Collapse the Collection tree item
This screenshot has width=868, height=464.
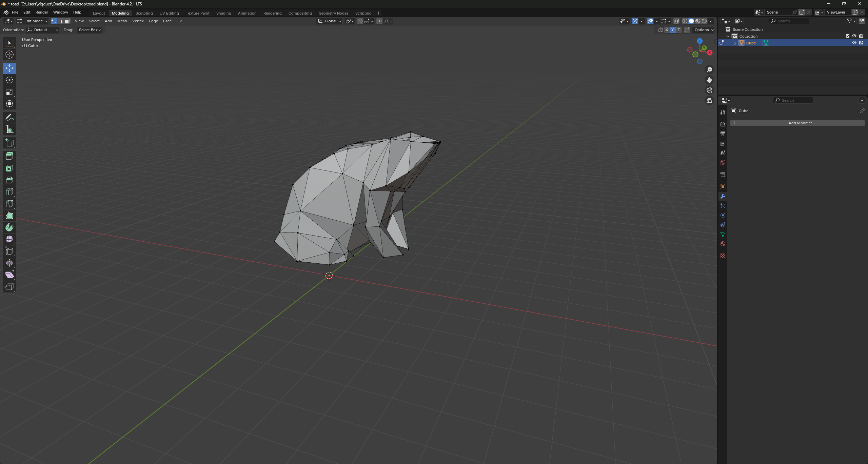728,36
